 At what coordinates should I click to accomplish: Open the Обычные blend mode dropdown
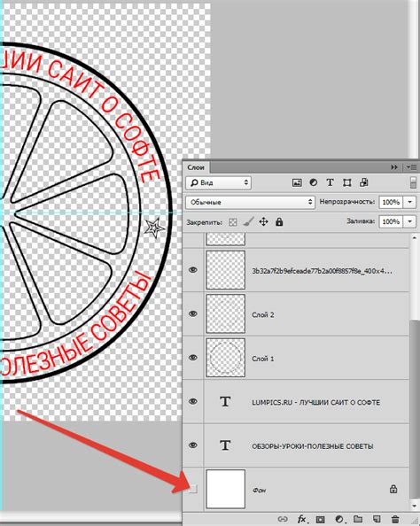[250, 202]
